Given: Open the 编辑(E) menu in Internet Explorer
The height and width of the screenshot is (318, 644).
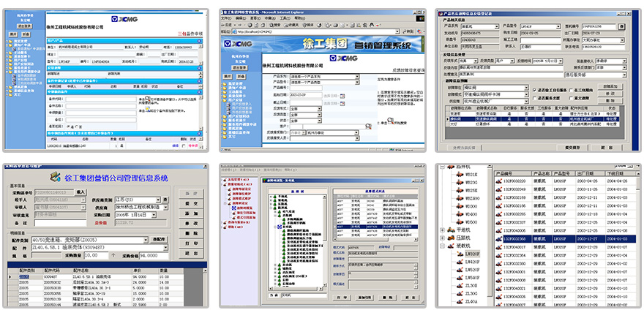Looking at the screenshot, I should (241, 18).
